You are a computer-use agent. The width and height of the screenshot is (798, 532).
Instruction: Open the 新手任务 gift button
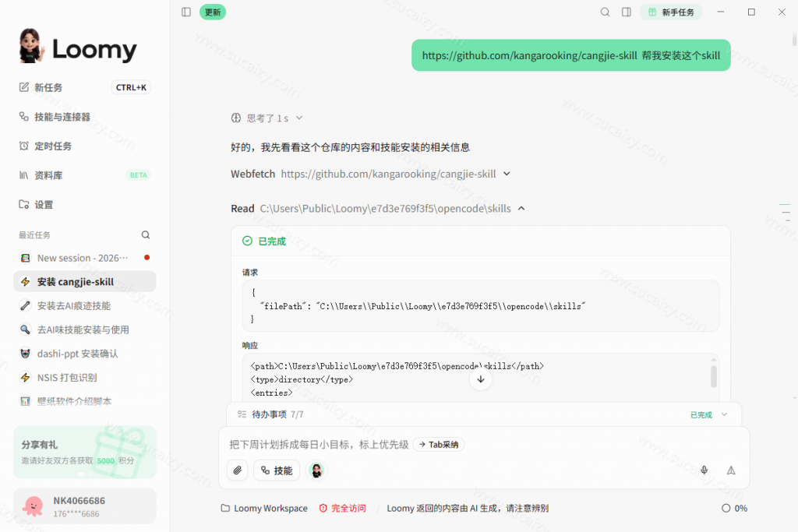tap(671, 12)
